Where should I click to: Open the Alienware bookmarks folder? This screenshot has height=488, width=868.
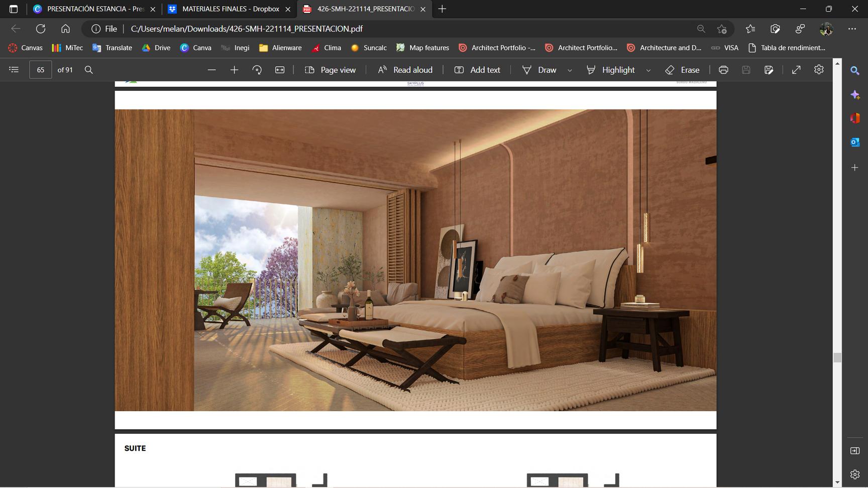(x=280, y=48)
